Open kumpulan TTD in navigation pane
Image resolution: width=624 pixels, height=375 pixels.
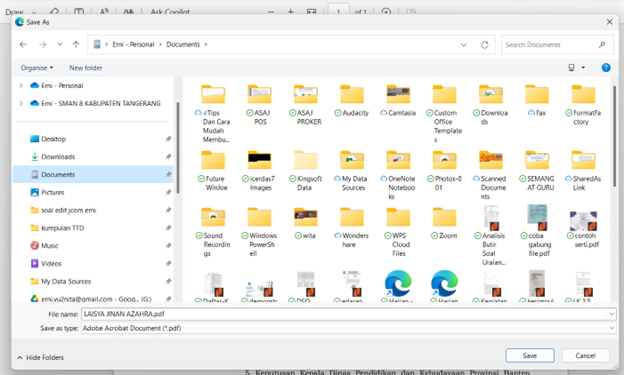click(x=94, y=228)
